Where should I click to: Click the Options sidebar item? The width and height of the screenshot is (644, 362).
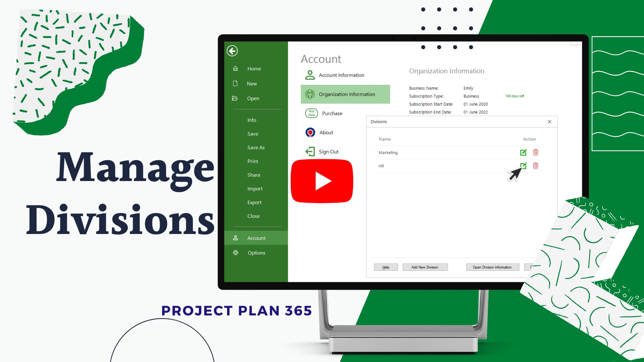(x=257, y=252)
